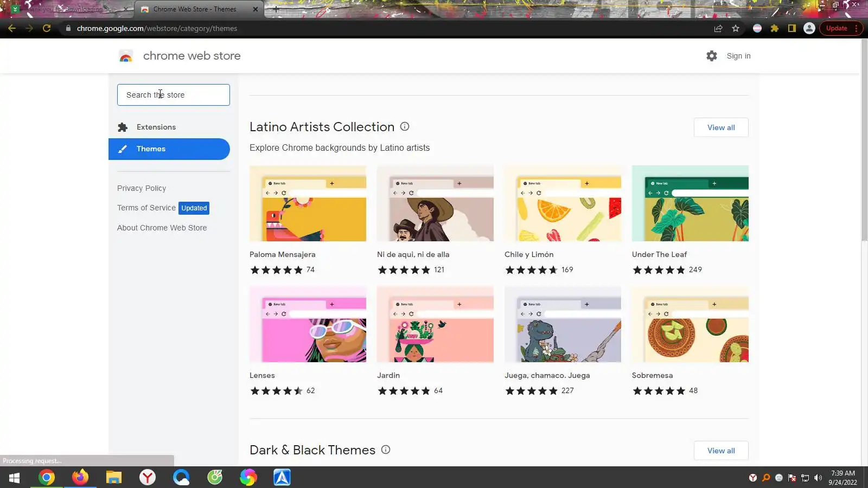
Task: Open the Terms of Service link
Action: 146,208
